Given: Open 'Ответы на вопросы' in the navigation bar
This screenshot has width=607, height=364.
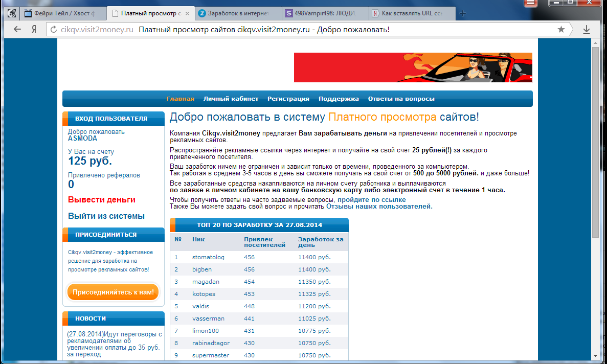Looking at the screenshot, I should click(x=401, y=99).
